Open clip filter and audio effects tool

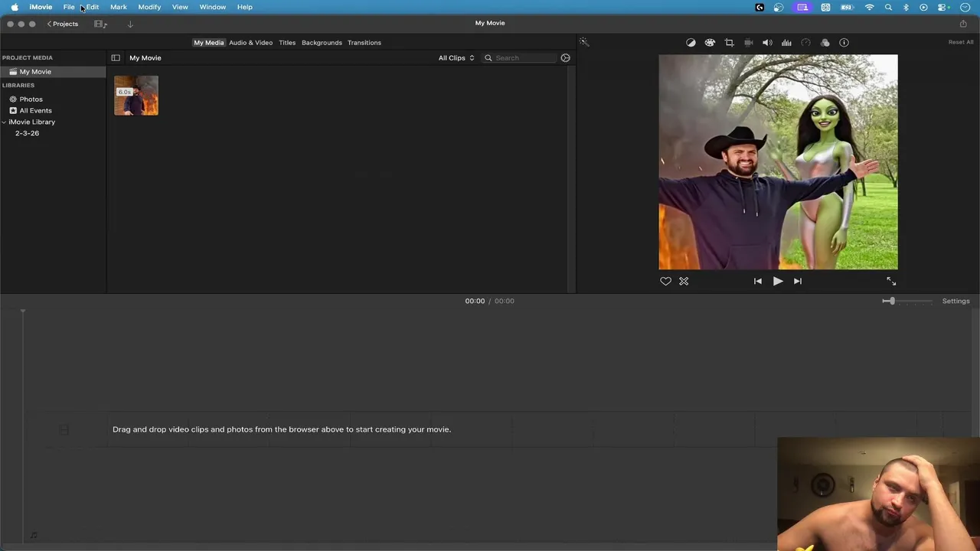click(825, 43)
